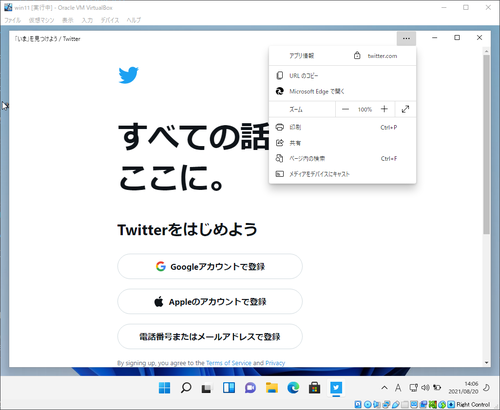This screenshot has height=410, width=500.
Task: Click the volume speaker tray icon
Action: click(425, 388)
